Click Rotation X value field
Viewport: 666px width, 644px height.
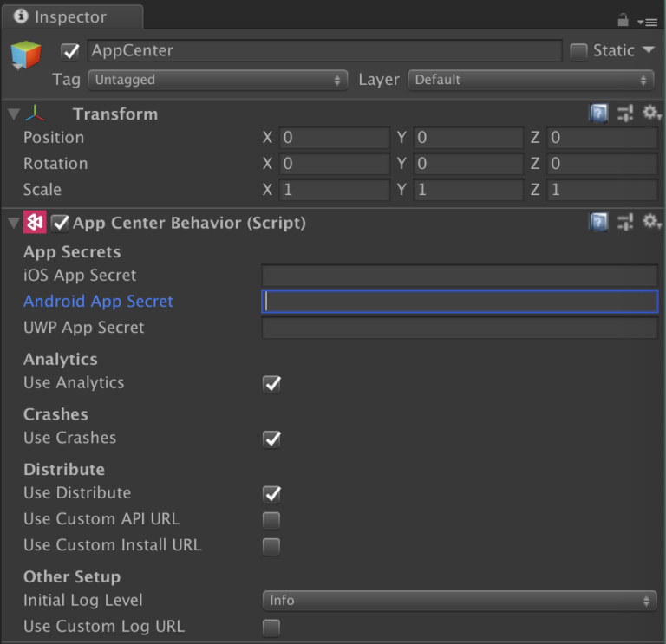[334, 164]
